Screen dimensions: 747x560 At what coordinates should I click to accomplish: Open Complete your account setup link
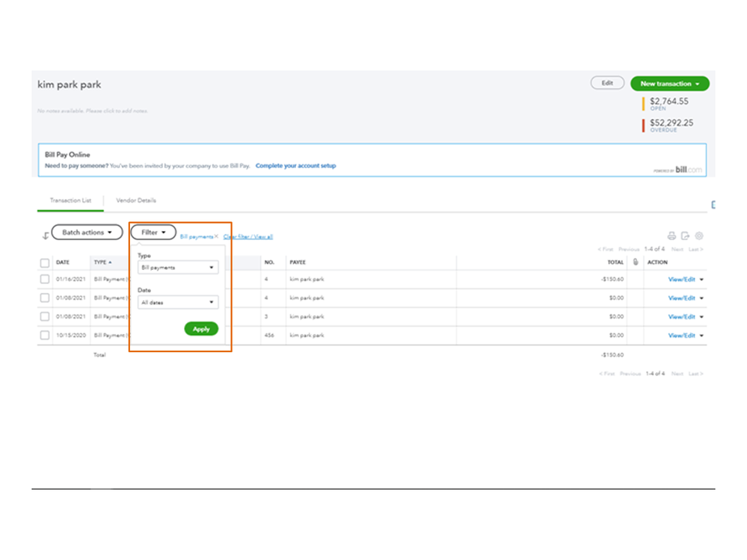point(296,166)
